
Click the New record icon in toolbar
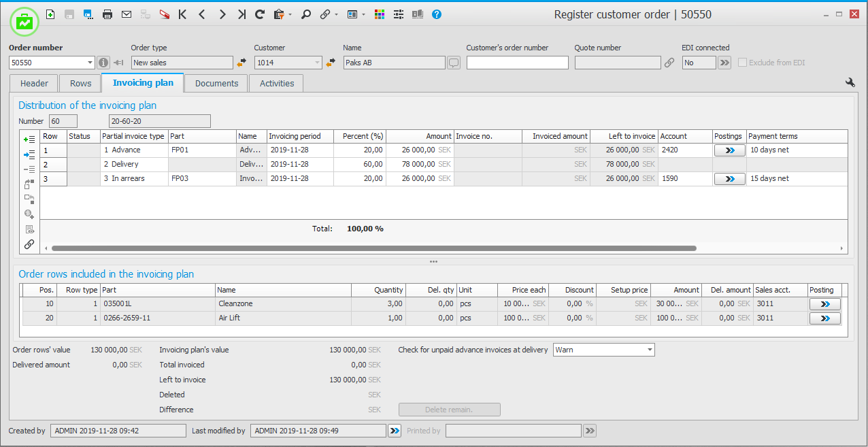(50, 14)
